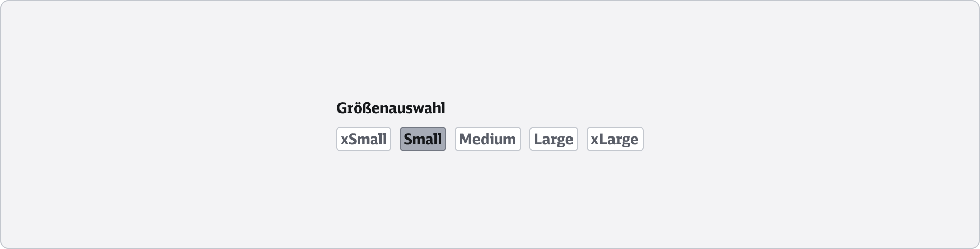
Task: Toggle the xSmall button in Größenauswahl
Action: point(363,139)
